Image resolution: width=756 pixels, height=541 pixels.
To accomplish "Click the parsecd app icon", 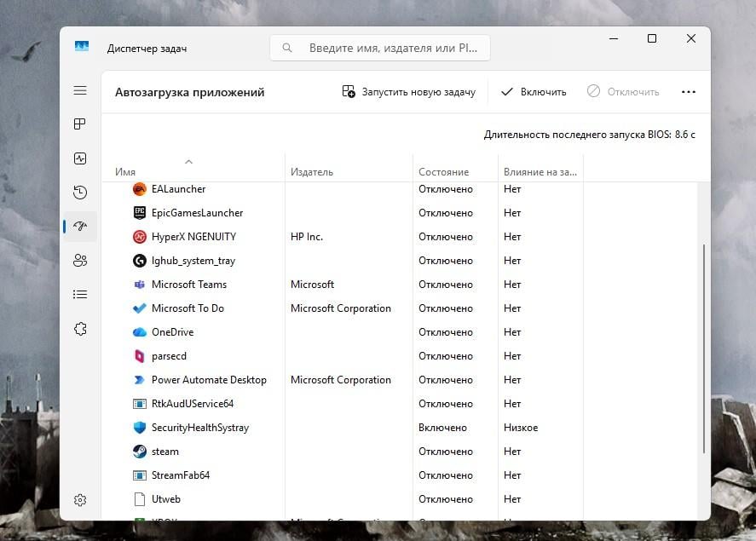I will (139, 356).
